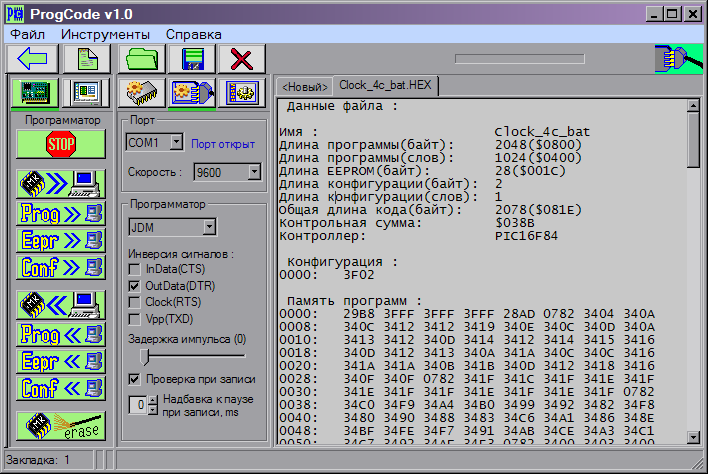The image size is (708, 474).
Task: Click the connector plug icon at top right
Action: 679,59
